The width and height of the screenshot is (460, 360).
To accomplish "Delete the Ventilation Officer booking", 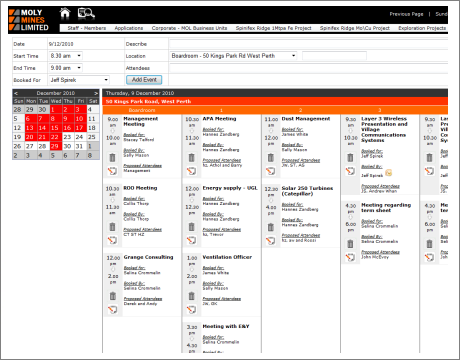I will pos(191,296).
